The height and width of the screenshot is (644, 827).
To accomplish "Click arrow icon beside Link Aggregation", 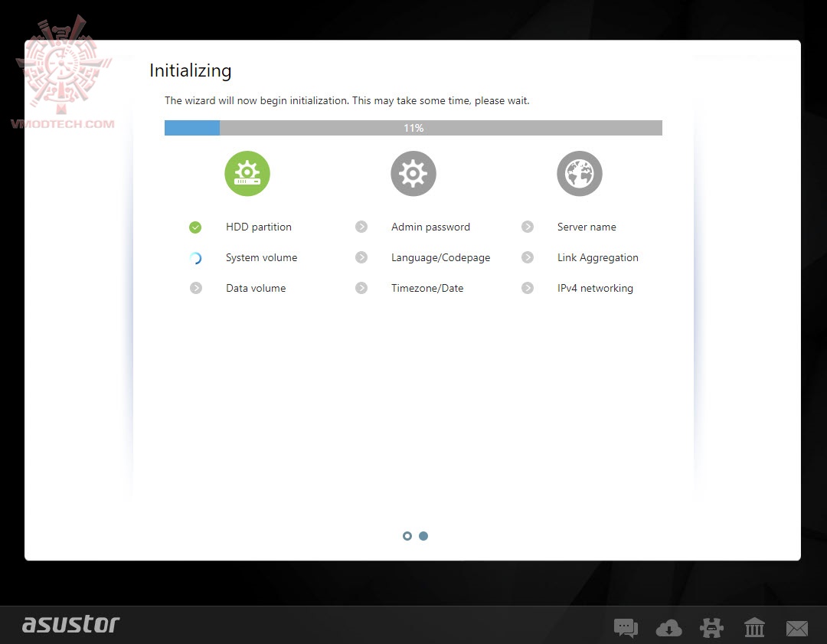I will (528, 257).
